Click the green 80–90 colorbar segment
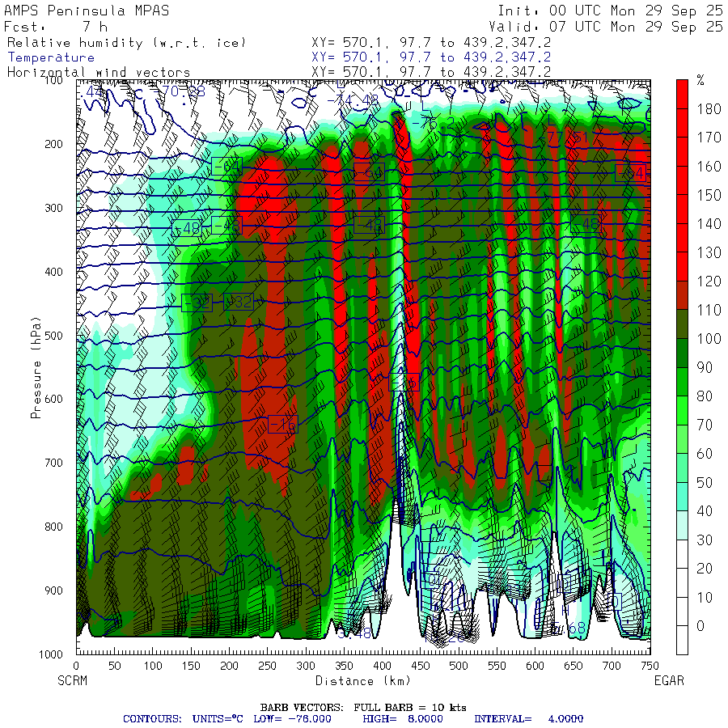This screenshot has height=728, width=728. pos(682,382)
